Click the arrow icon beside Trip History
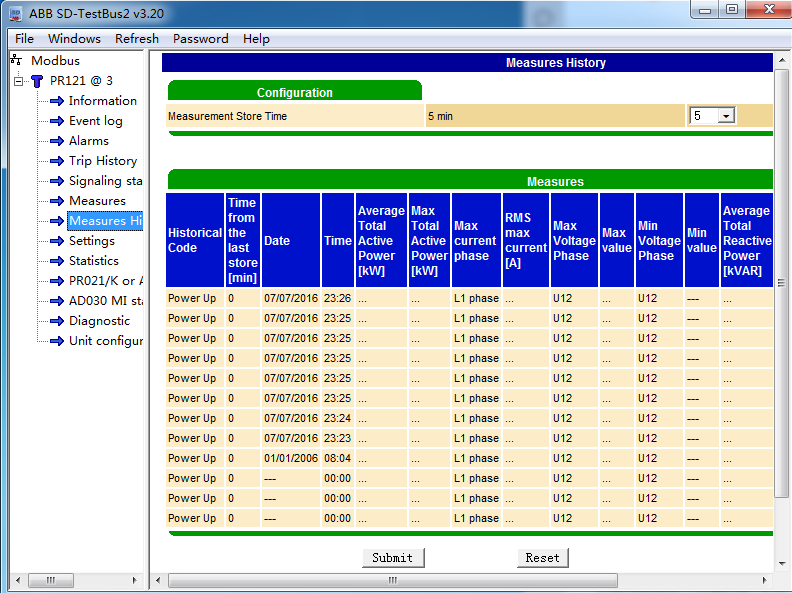Viewport: 792px width, 593px height. pos(57,161)
